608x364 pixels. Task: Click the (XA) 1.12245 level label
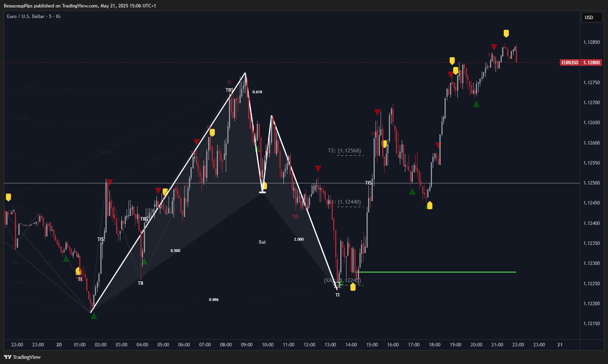tap(342, 280)
